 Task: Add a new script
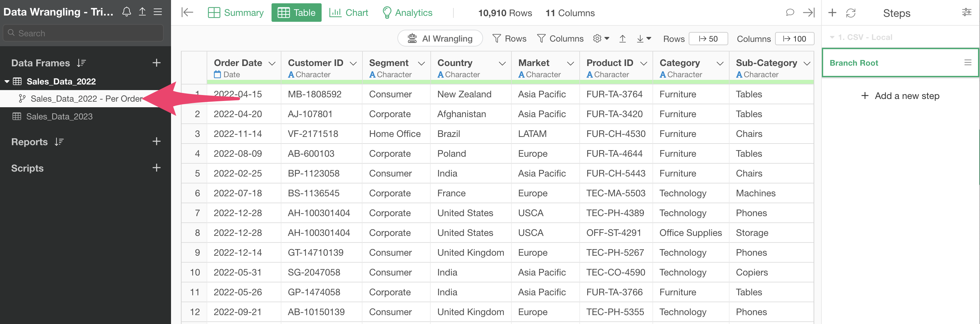point(157,168)
